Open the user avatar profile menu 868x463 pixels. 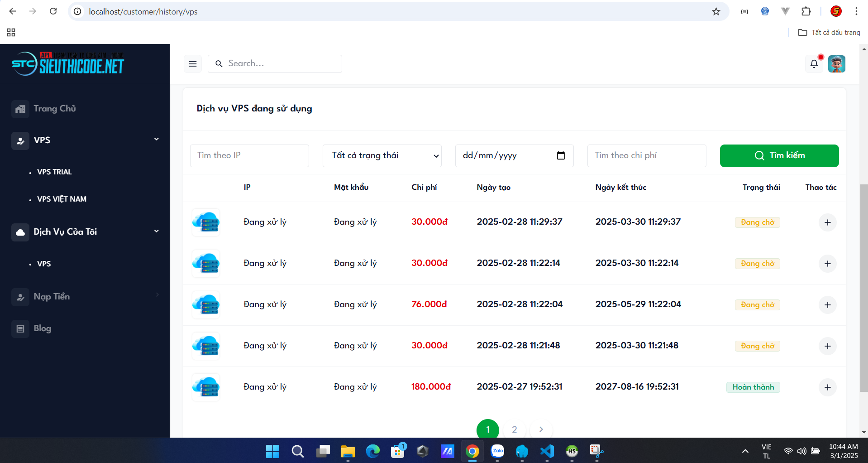coord(836,64)
